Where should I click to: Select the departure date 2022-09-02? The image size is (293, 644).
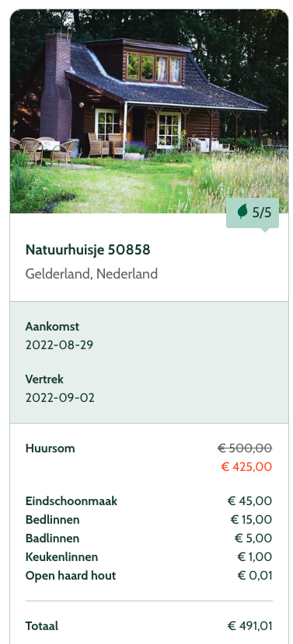click(x=60, y=397)
